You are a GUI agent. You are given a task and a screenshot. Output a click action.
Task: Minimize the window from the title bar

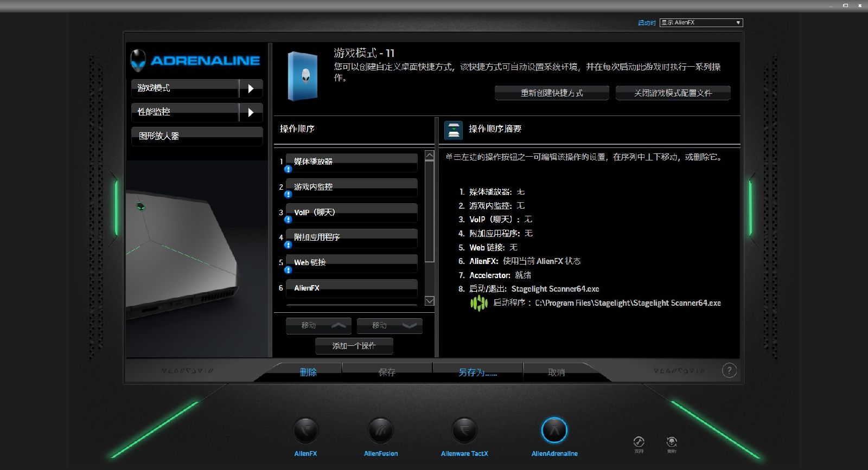coord(831,5)
